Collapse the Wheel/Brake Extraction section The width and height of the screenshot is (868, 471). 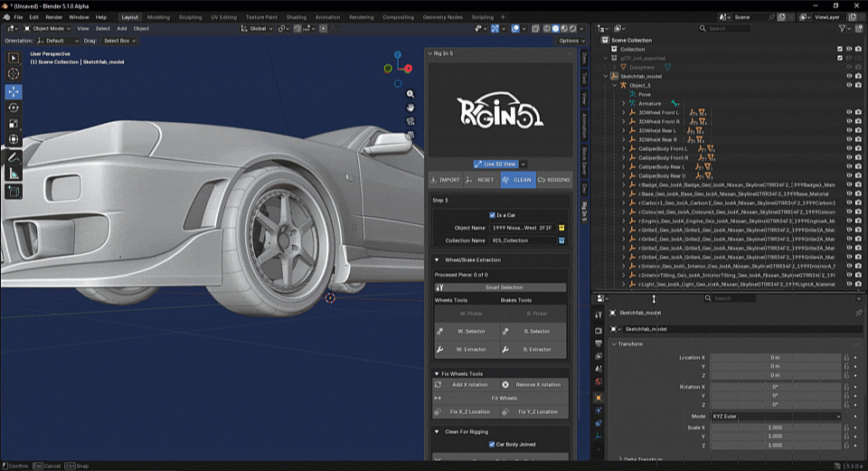[x=437, y=259]
